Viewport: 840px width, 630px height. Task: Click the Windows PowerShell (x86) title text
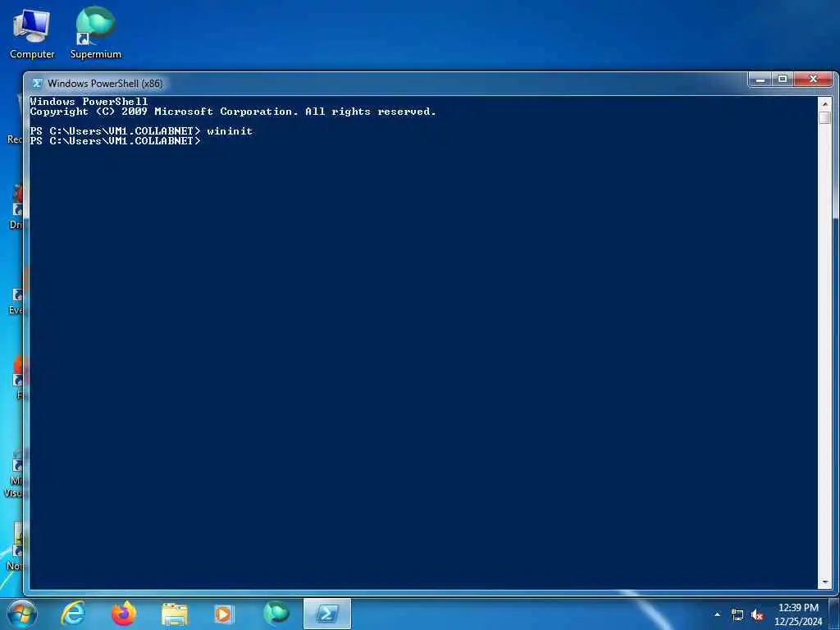[105, 84]
